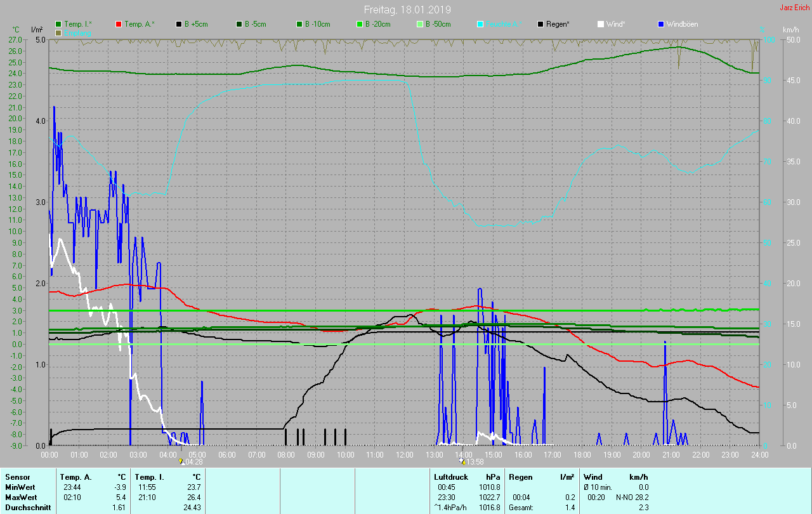Viewport: 812px width, 514px height.
Task: Click the light green B -50cm legend square
Action: coord(420,24)
